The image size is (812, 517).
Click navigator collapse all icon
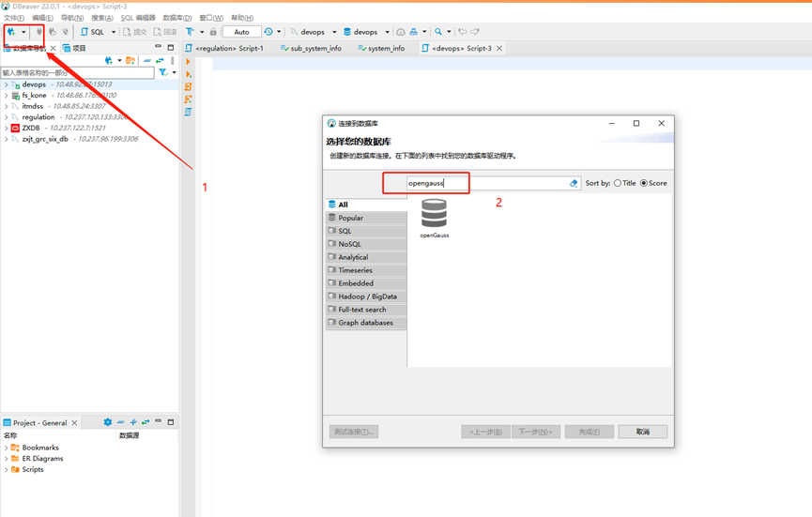[147, 61]
